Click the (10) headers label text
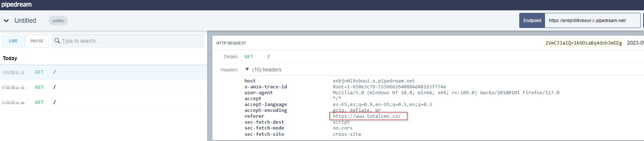 coord(267,70)
